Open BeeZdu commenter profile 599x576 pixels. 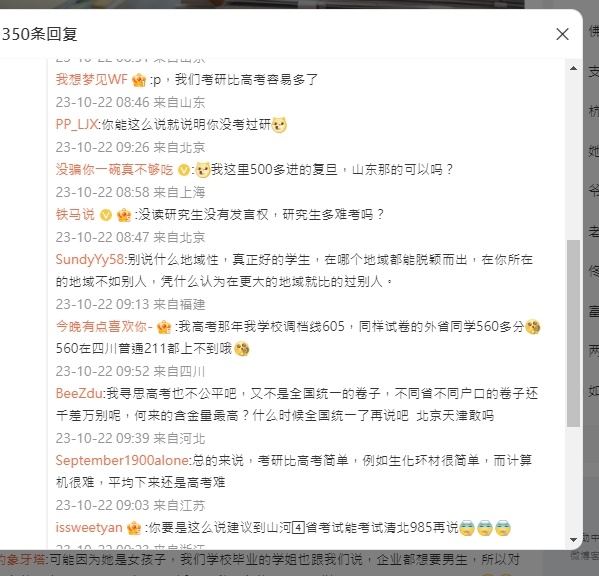(x=79, y=393)
